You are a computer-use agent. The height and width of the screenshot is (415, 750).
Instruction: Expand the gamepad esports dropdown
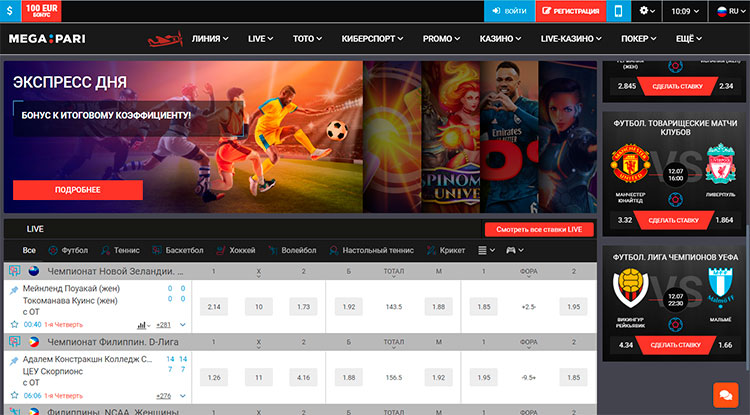[515, 250]
